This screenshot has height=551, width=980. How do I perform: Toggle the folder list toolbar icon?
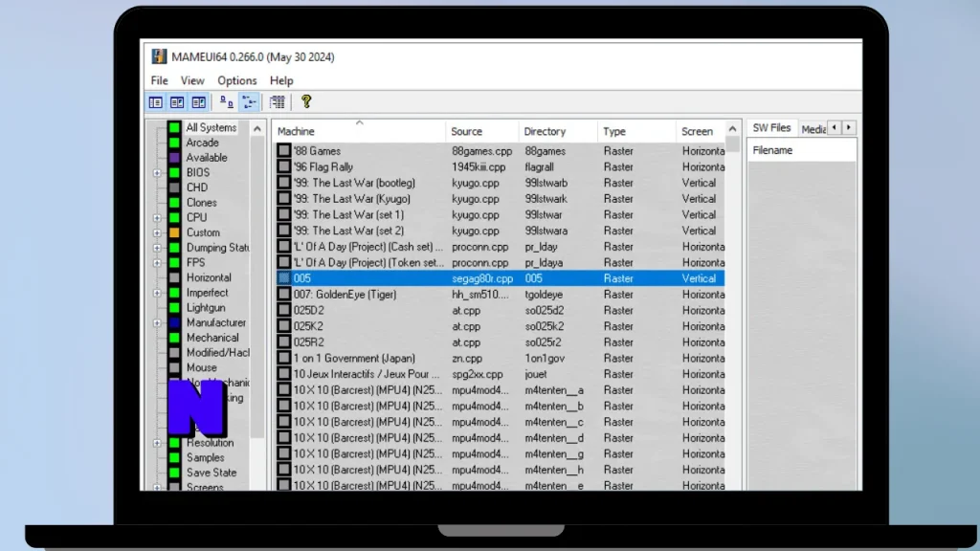pos(156,102)
